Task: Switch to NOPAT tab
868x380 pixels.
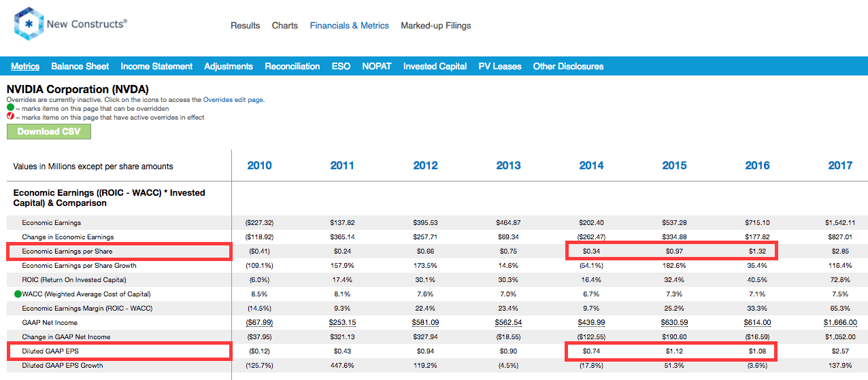Action: (377, 66)
